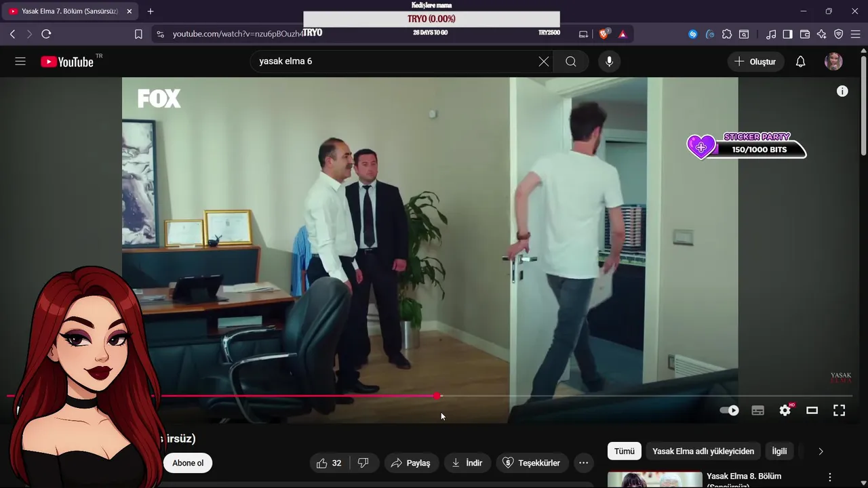Open site settings icon in address bar
The width and height of the screenshot is (868, 488).
(160, 34)
